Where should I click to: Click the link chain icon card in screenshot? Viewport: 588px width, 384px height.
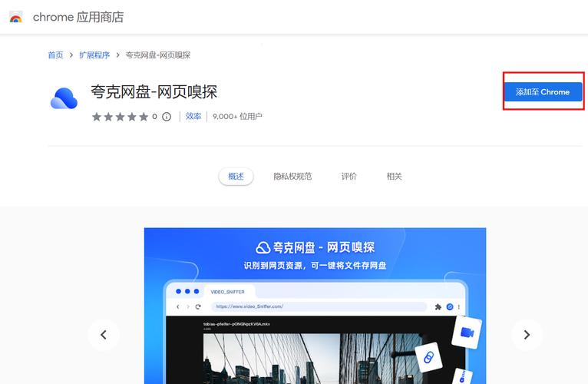428,357
